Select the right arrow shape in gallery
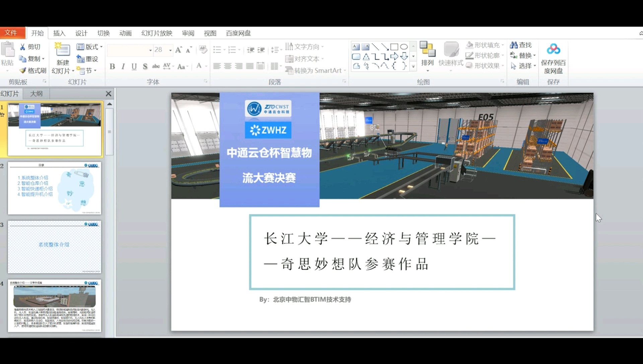The image size is (643, 364). coord(394,56)
